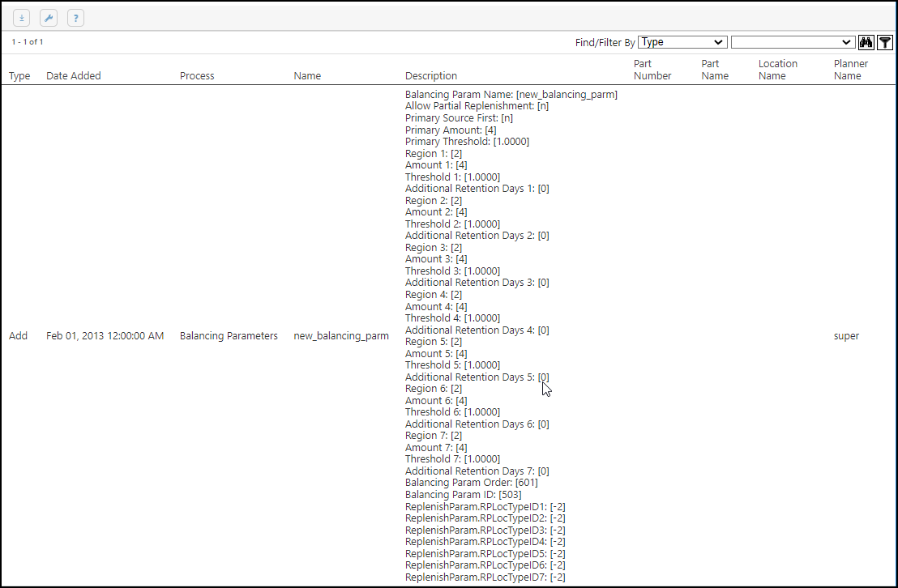Image resolution: width=898 pixels, height=588 pixels.
Task: Open the Find/Filter By Type dropdown
Action: click(682, 42)
